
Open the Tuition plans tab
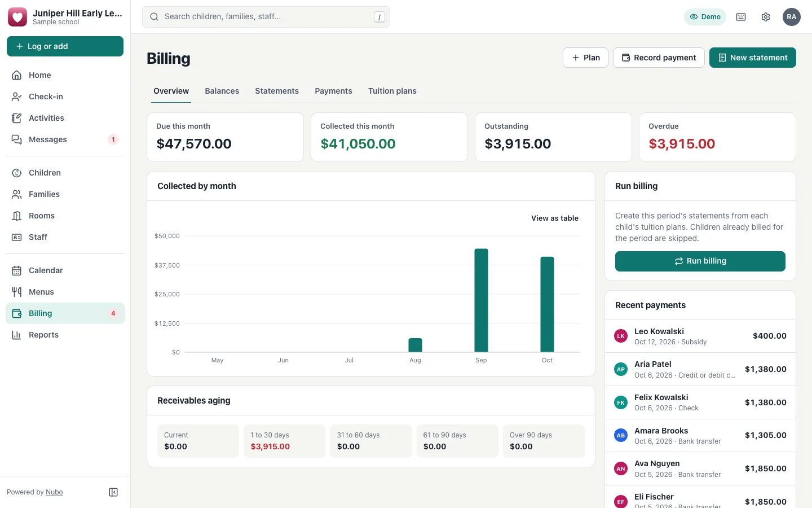(x=392, y=91)
